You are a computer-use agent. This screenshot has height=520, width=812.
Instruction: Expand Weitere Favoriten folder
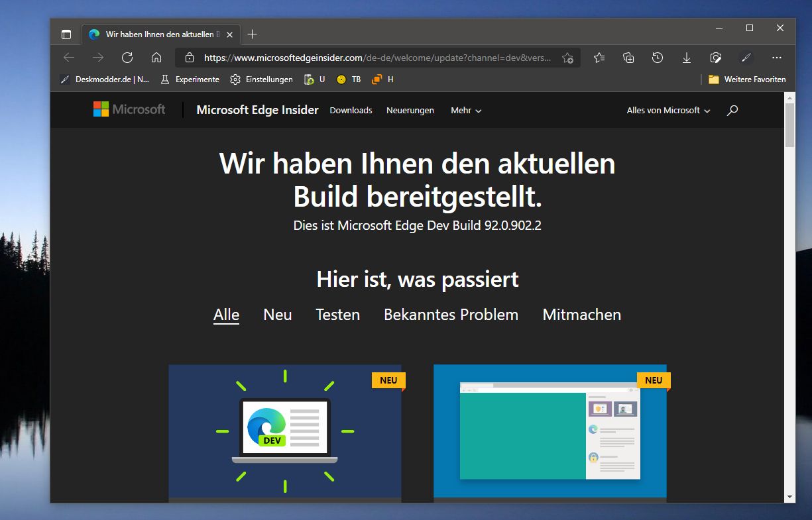(747, 79)
